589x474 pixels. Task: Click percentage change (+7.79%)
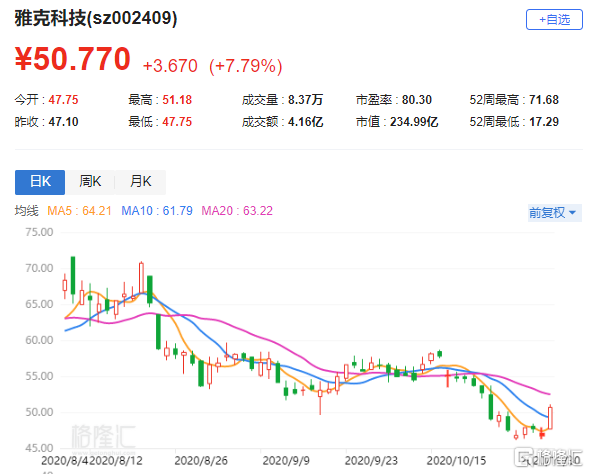[246, 66]
